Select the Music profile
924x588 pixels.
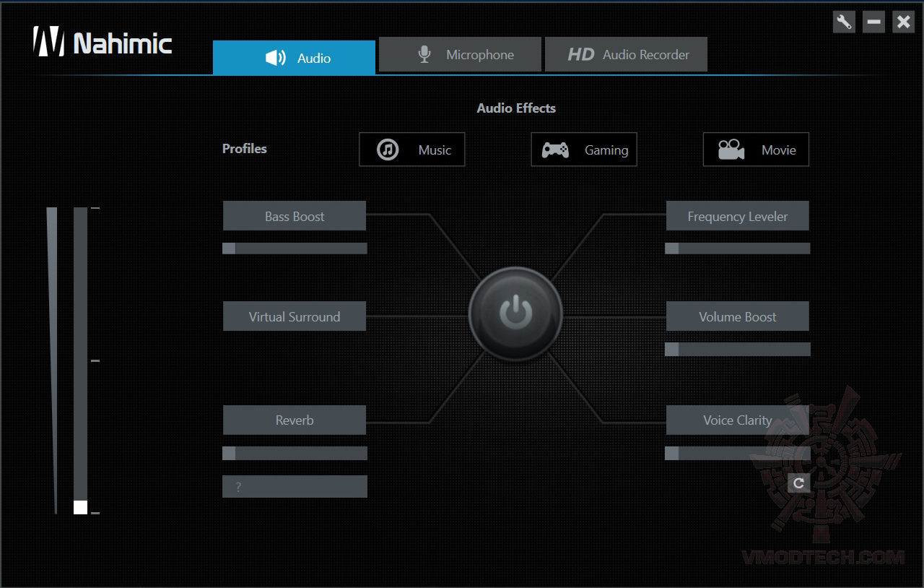pos(412,150)
